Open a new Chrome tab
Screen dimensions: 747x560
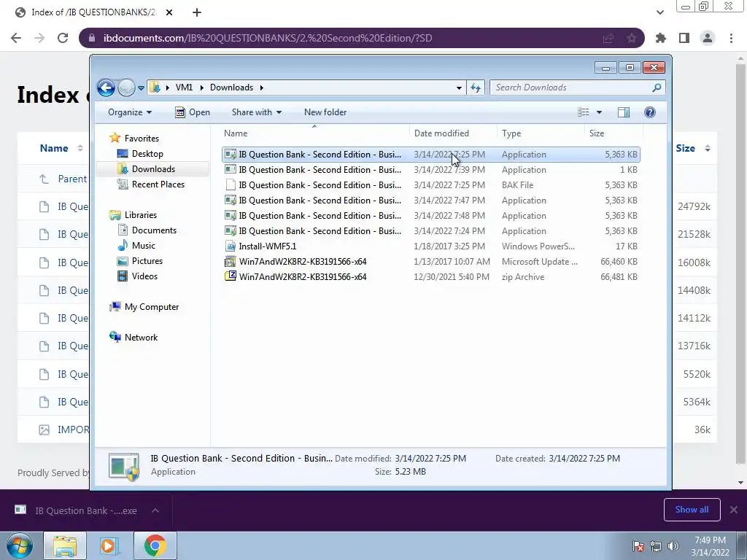(197, 13)
